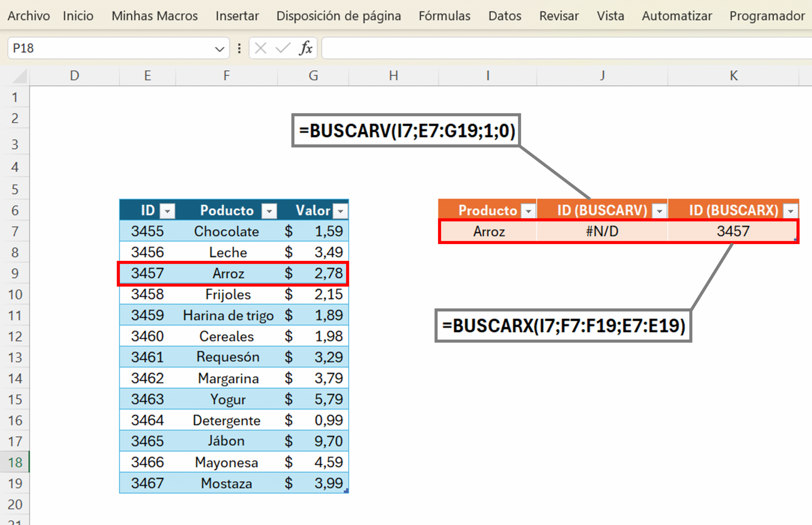The image size is (812, 525).
Task: Click the cell containing #N/D
Action: (x=602, y=231)
